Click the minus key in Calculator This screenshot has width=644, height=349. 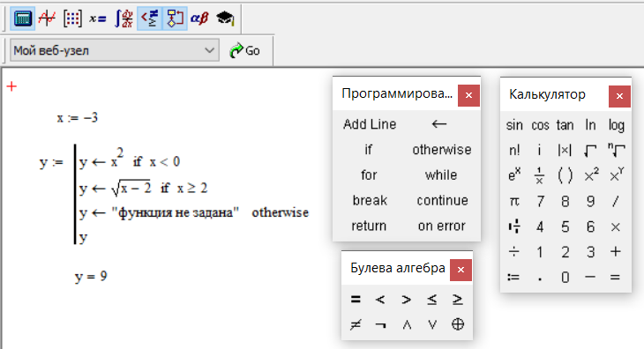590,278
